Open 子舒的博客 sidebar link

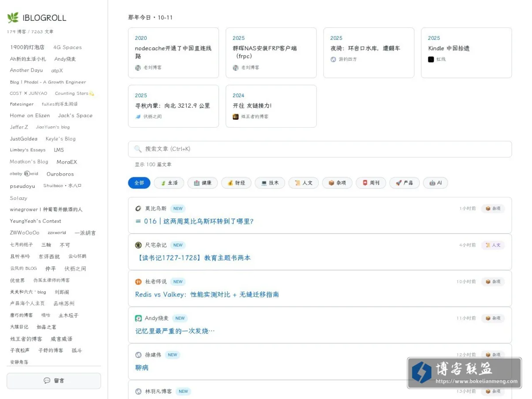click(51, 351)
